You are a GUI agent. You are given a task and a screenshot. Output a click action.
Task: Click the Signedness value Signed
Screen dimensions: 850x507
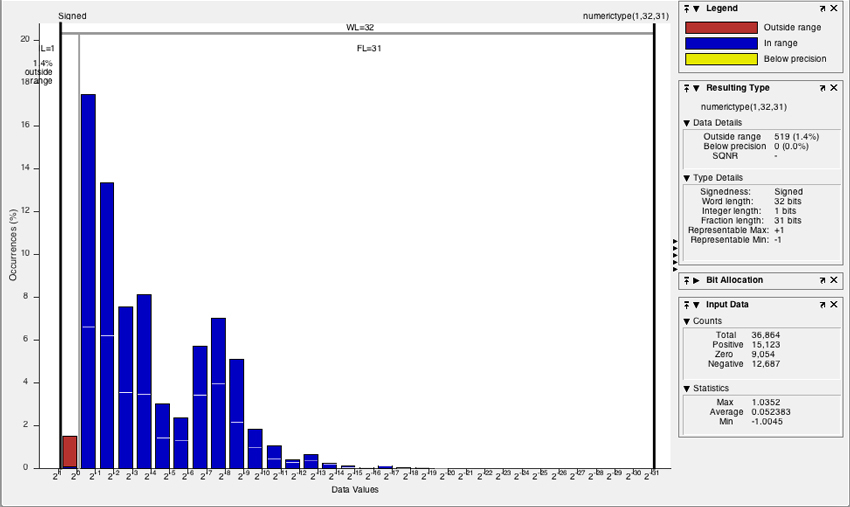coord(788,191)
